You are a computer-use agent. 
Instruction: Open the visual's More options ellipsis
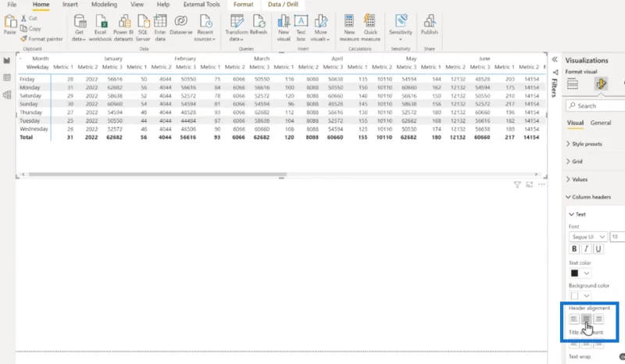click(x=541, y=184)
